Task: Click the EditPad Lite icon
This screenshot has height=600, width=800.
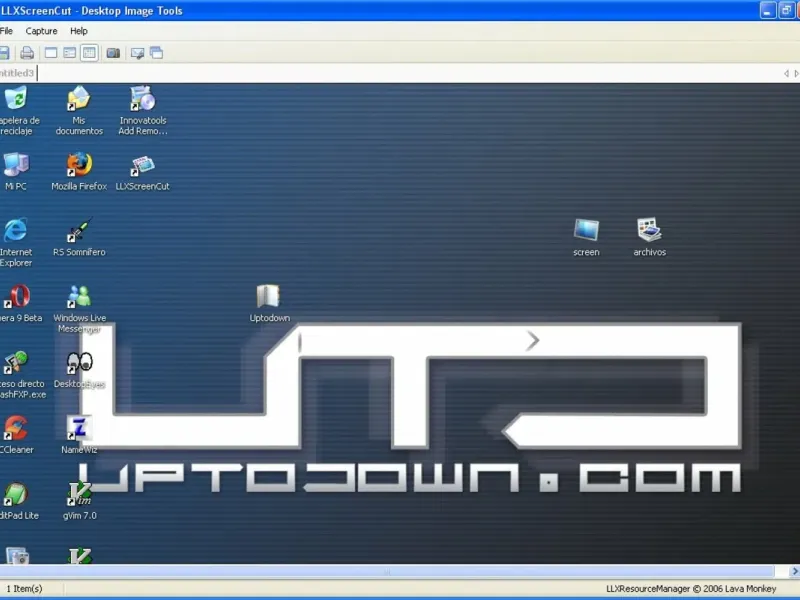Action: pyautogui.click(x=16, y=494)
